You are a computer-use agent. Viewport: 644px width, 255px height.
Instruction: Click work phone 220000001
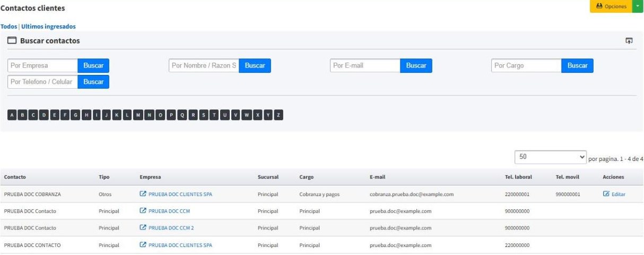[517, 194]
